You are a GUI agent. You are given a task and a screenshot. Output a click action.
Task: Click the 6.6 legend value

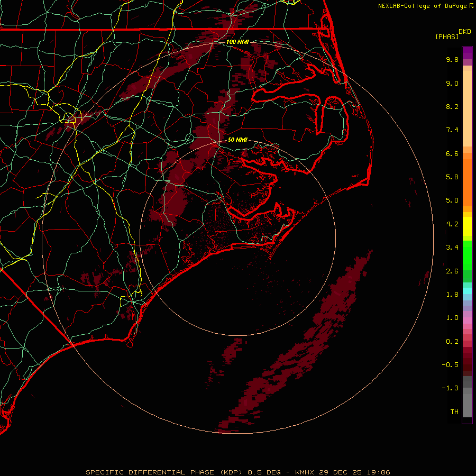(x=452, y=154)
